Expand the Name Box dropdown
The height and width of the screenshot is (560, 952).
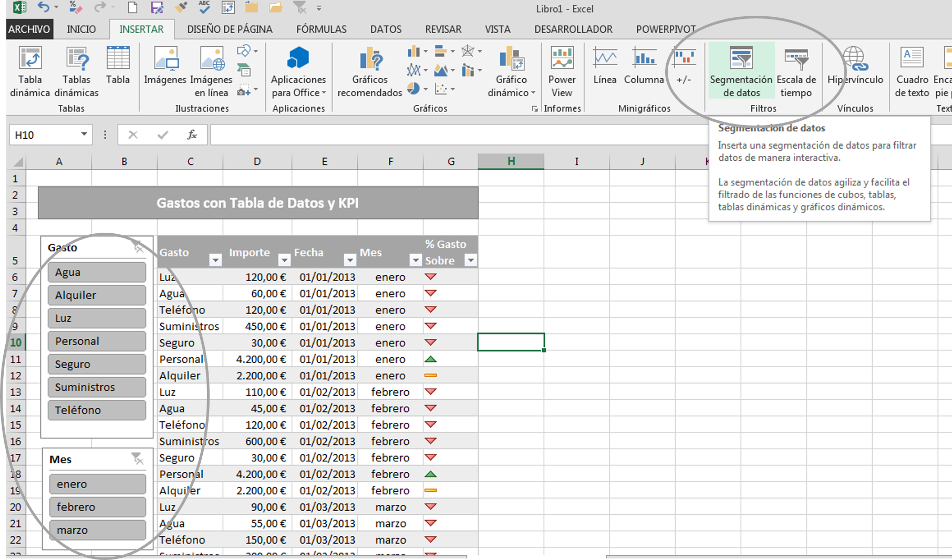(x=84, y=134)
